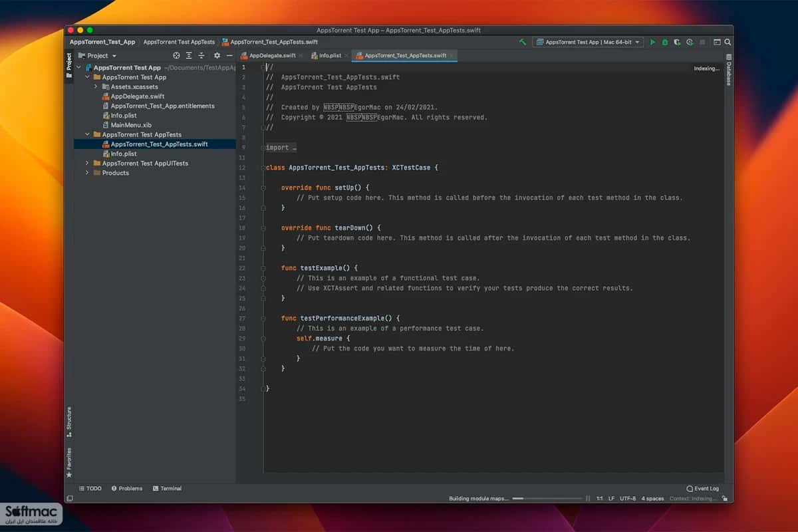Toggle the Database side panel

pyautogui.click(x=729, y=70)
